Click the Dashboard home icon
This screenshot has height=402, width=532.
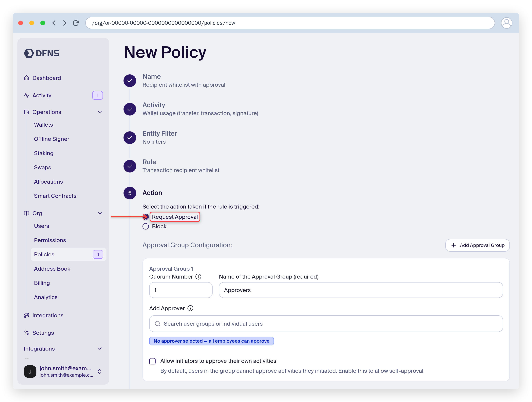(27, 78)
